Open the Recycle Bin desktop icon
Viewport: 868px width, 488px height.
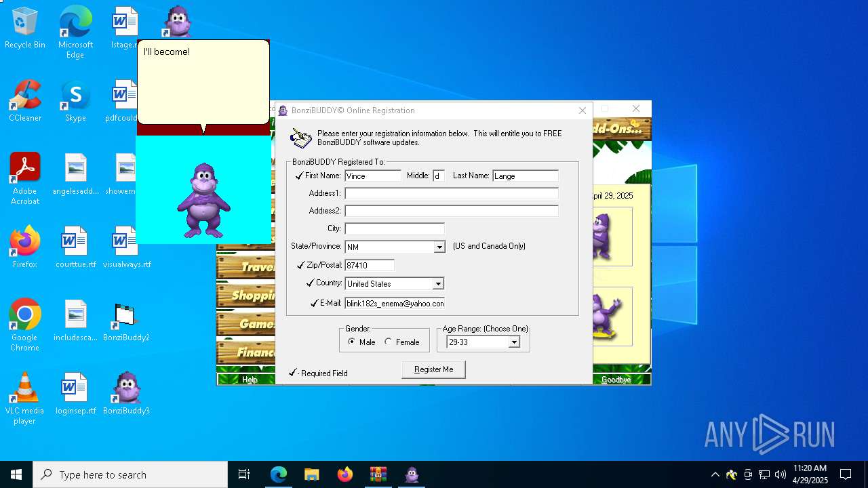click(25, 28)
